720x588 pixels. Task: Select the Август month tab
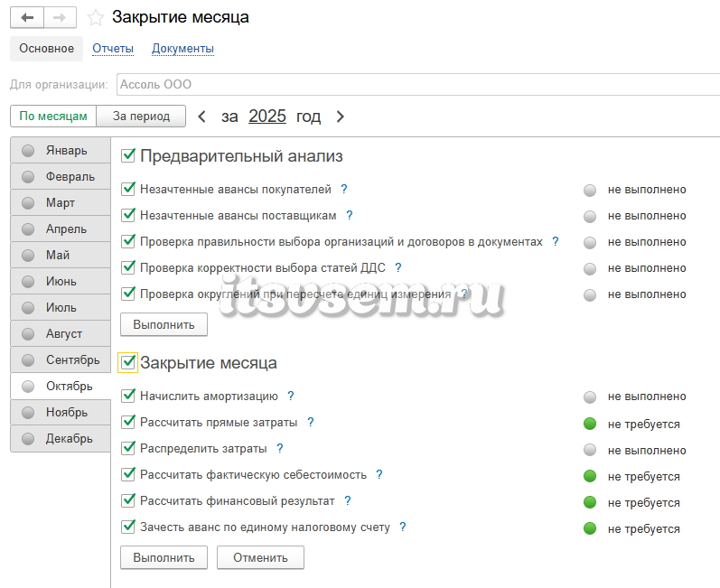(x=61, y=333)
